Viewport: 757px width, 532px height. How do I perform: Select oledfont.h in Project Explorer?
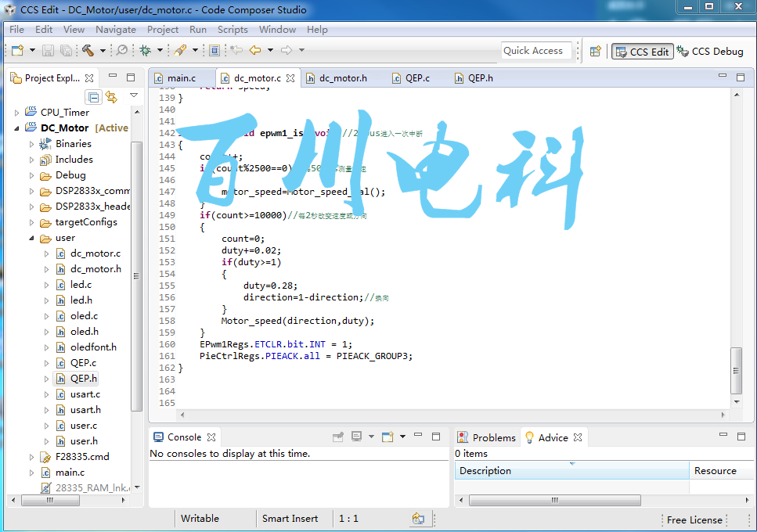point(93,347)
